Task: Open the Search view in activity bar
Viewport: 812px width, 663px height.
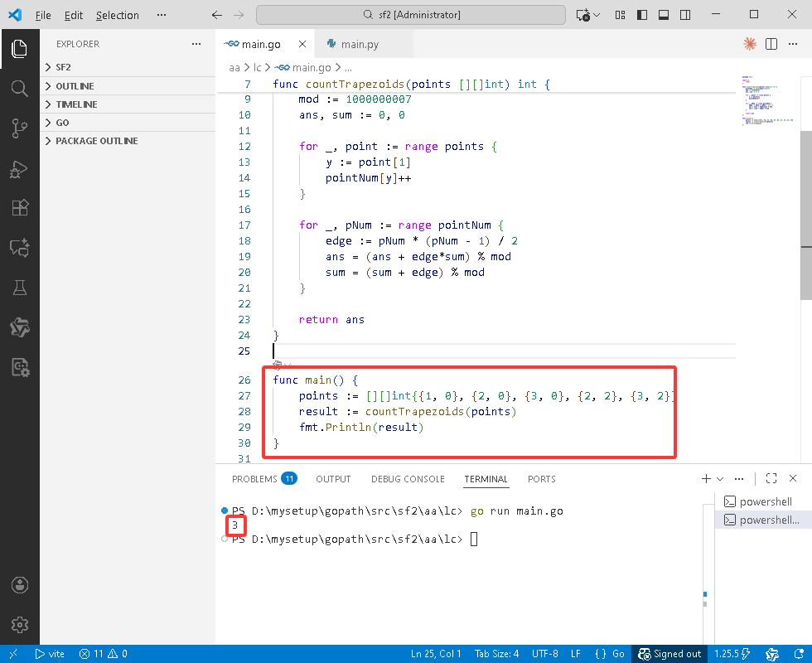Action: click(20, 89)
